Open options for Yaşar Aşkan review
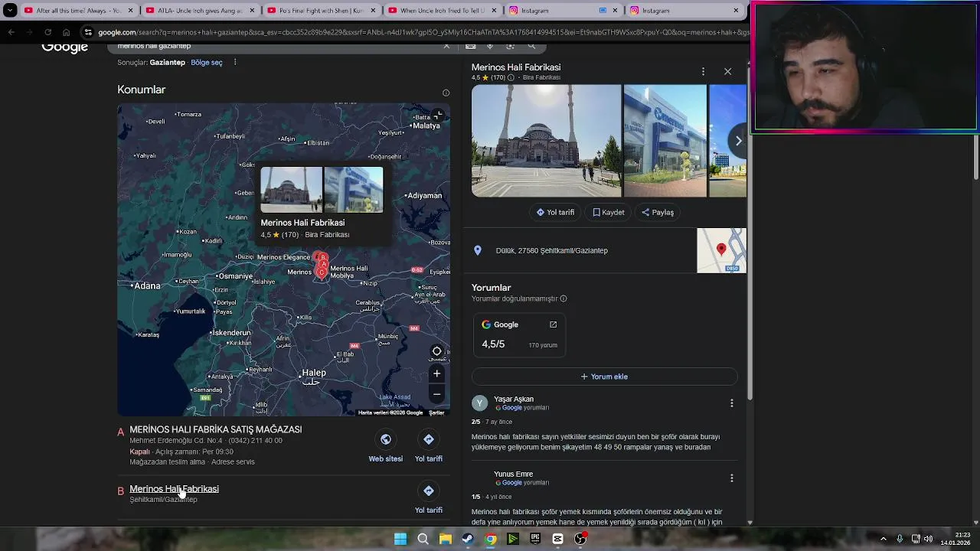Viewport: 980px width, 551px height. click(731, 403)
